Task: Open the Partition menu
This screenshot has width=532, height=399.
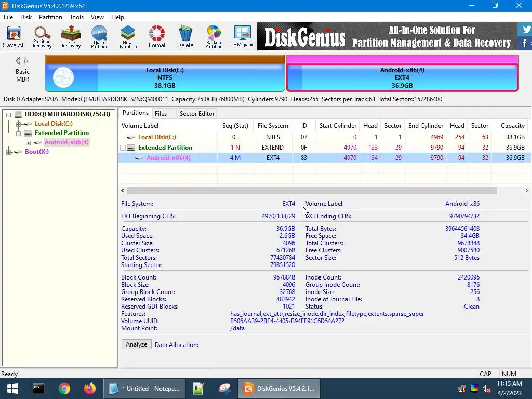Action: 50,17
